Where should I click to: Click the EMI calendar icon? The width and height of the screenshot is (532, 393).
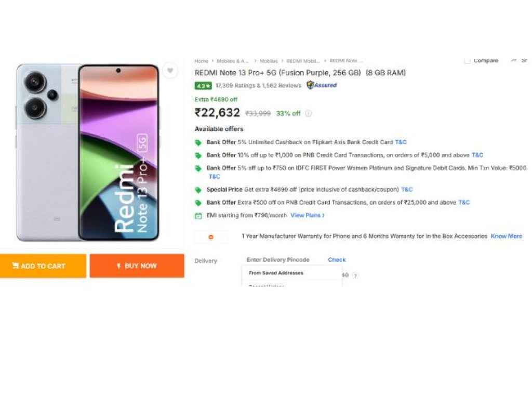[x=198, y=215]
